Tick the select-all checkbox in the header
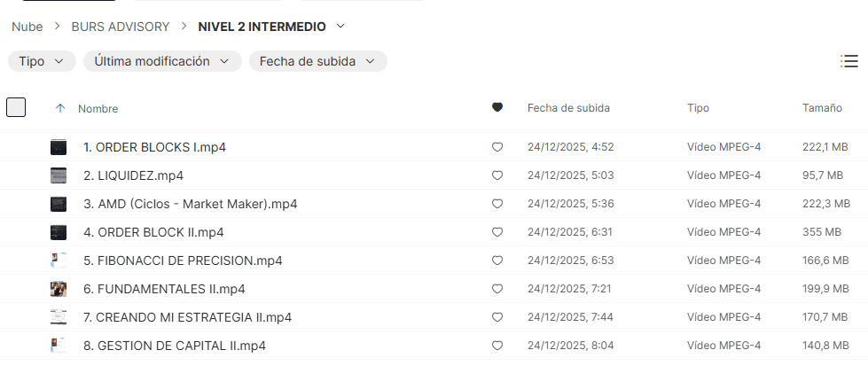The height and width of the screenshot is (389, 868). click(16, 107)
